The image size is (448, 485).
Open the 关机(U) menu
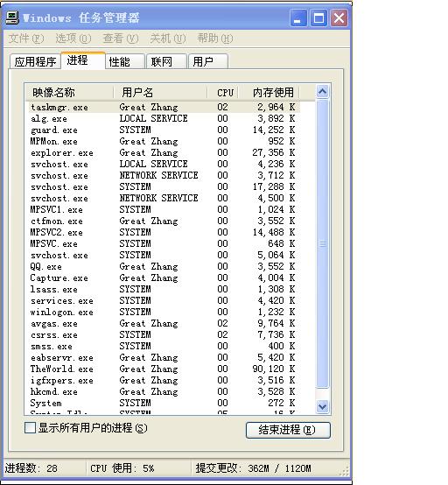(168, 39)
